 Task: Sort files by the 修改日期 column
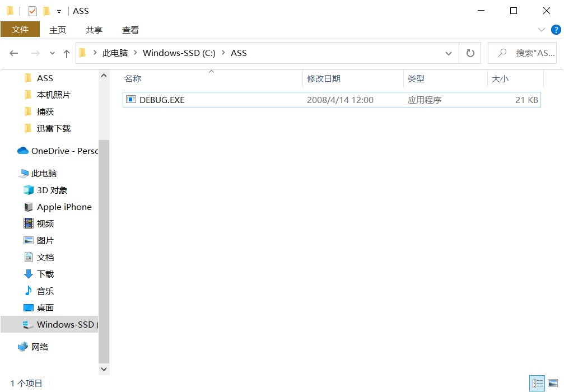tap(353, 79)
